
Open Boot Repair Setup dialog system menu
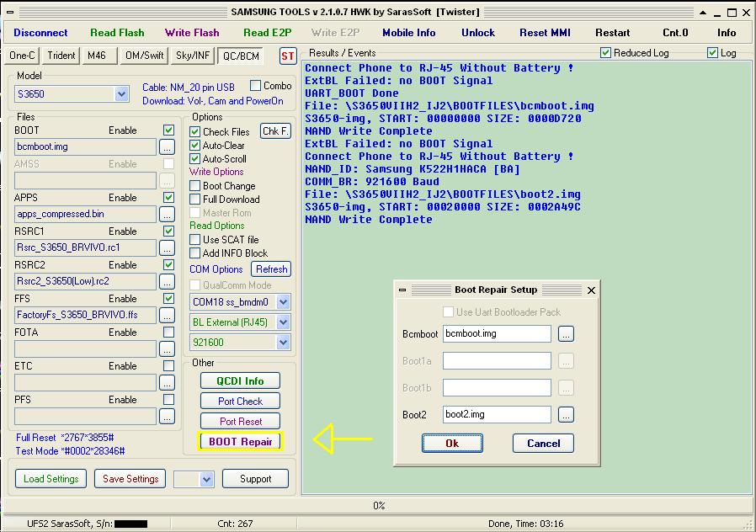coord(402,290)
